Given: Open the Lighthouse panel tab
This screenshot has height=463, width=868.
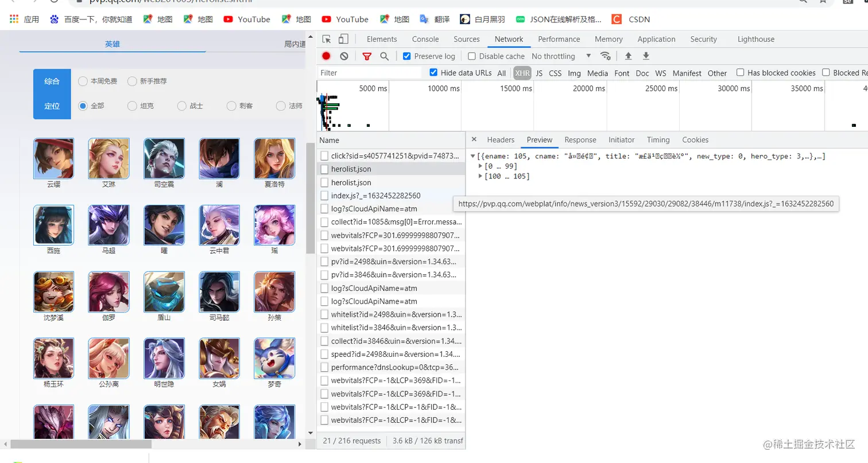Looking at the screenshot, I should pos(756,39).
